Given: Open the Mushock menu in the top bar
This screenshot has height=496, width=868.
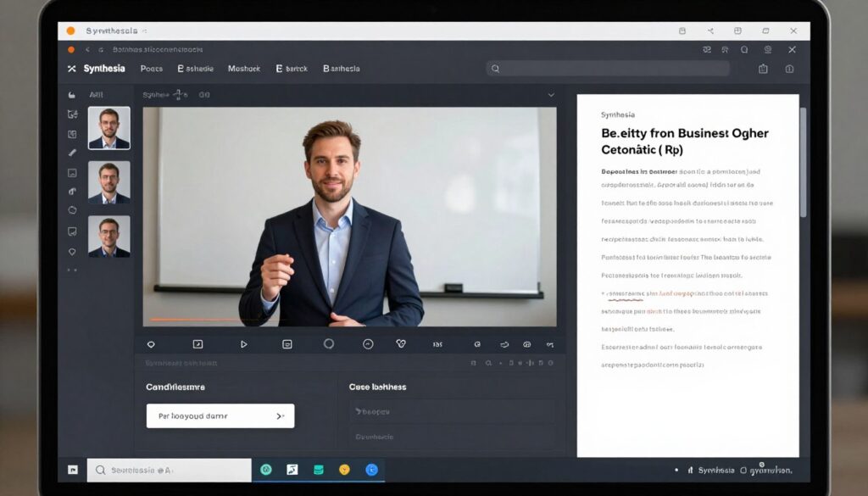Looking at the screenshot, I should click(x=244, y=69).
